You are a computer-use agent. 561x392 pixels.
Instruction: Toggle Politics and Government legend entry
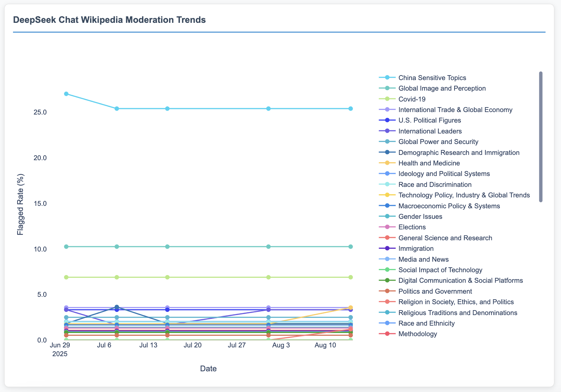tap(425, 291)
